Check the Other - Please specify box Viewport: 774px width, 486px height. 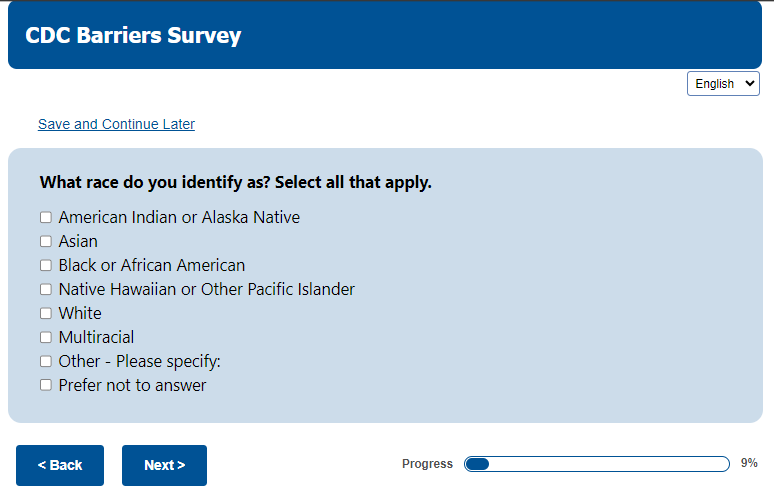pyautogui.click(x=46, y=361)
